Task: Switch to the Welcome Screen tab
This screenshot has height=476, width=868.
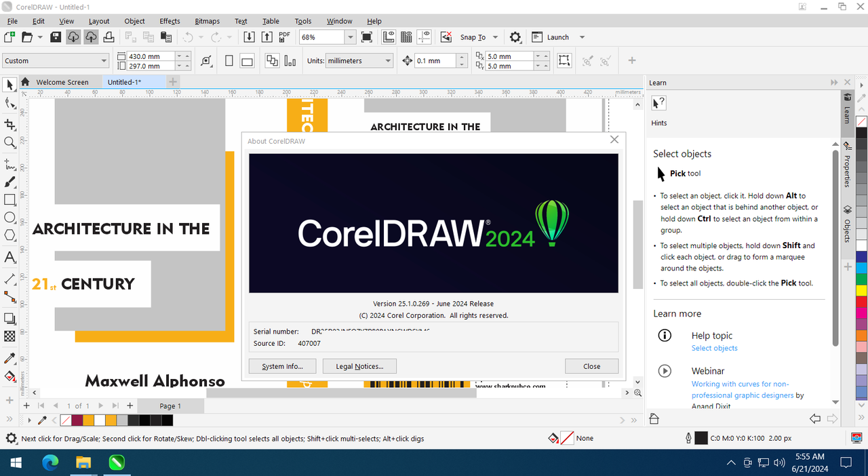Action: [x=62, y=82]
